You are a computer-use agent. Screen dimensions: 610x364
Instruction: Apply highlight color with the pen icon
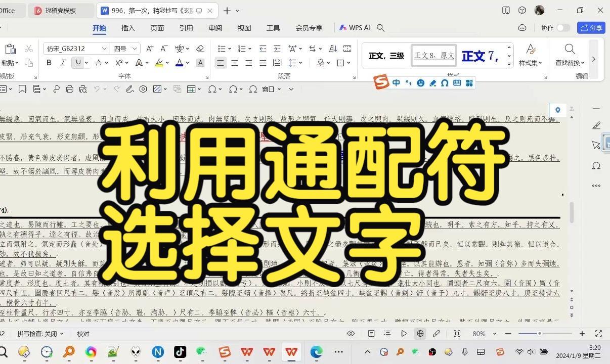pos(158,62)
